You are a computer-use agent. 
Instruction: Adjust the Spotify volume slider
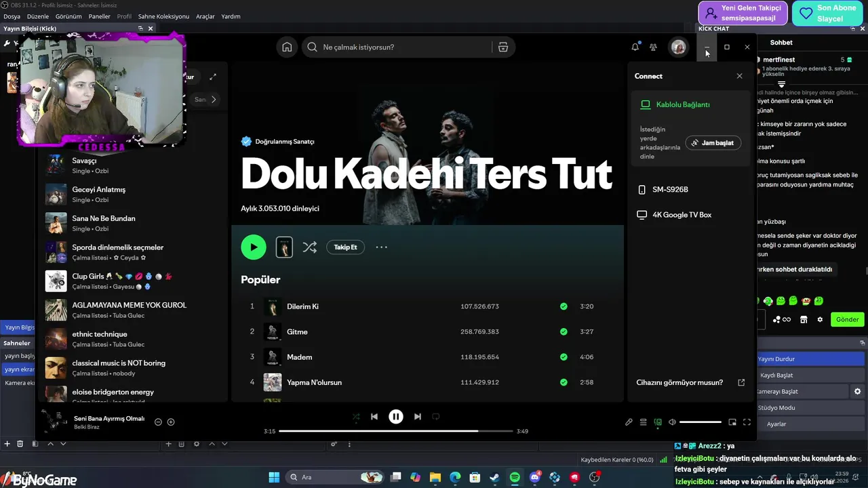click(x=701, y=422)
